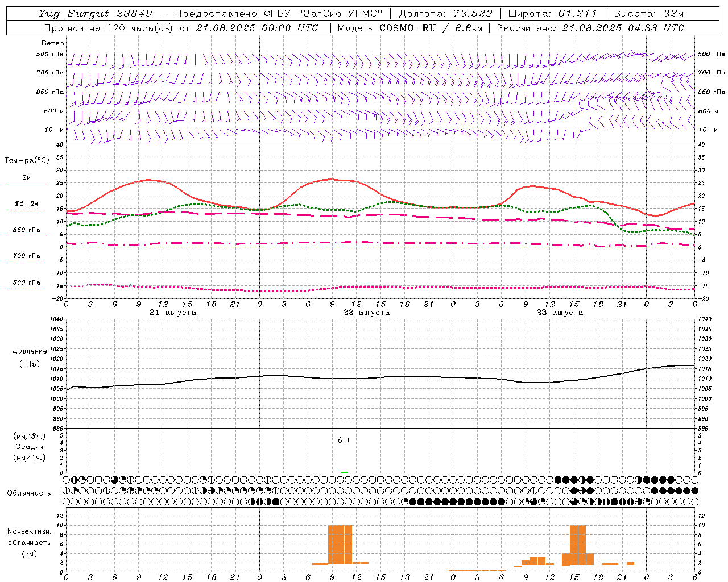Click the solid red line sample under "2м" legend

[x=27, y=184]
